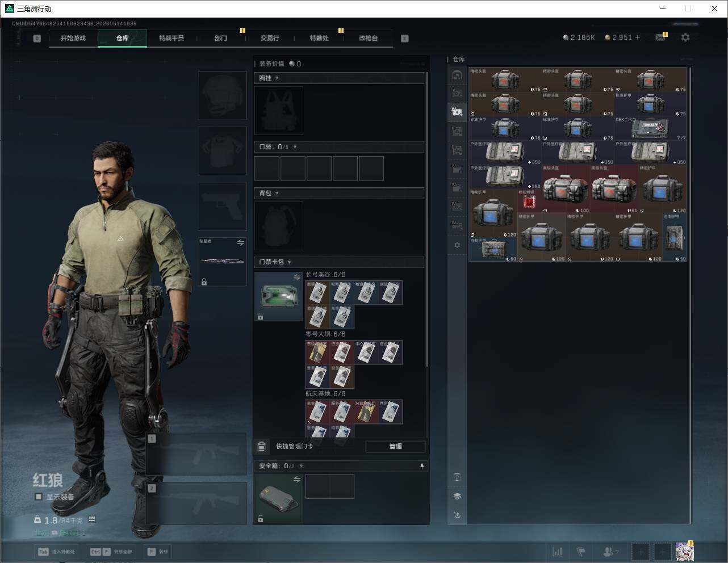This screenshot has width=728, height=563.
Task: Click the right tab navigation arrow
Action: point(405,39)
